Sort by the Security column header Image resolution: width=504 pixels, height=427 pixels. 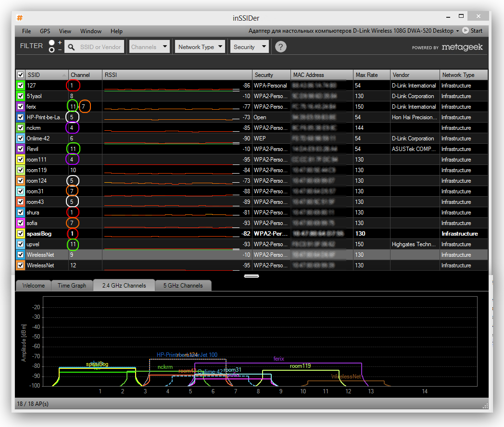point(272,75)
